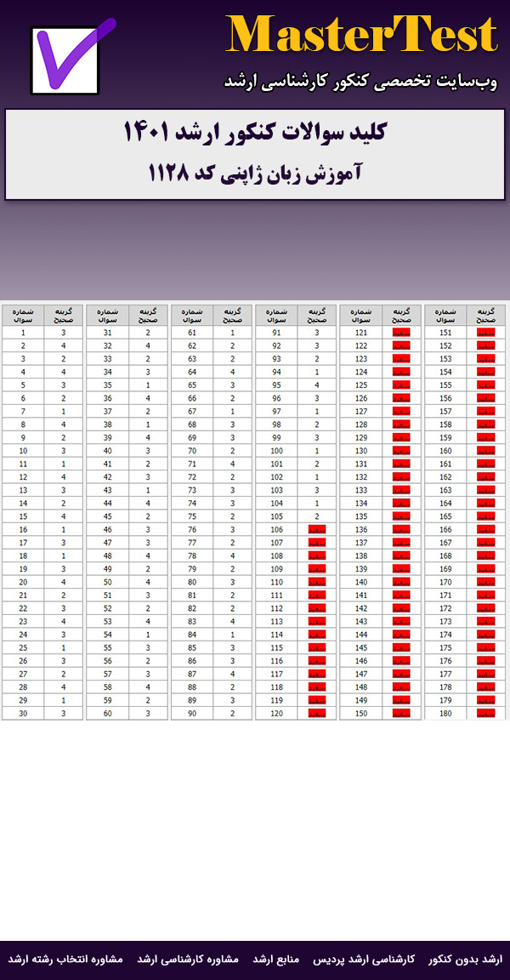Screen dimensions: 510x980
Task: Click the text آموزش زبان ژاپنی کد ۱۱۲۸
Action: (x=255, y=173)
